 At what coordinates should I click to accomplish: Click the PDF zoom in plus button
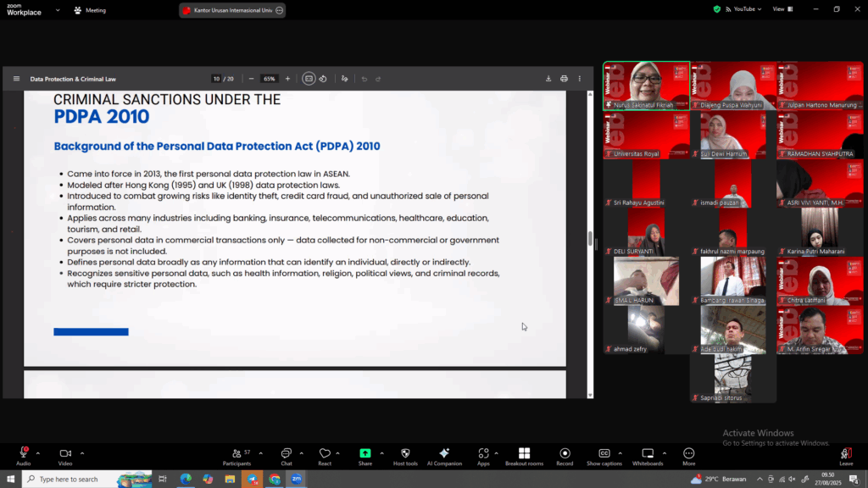pos(287,79)
